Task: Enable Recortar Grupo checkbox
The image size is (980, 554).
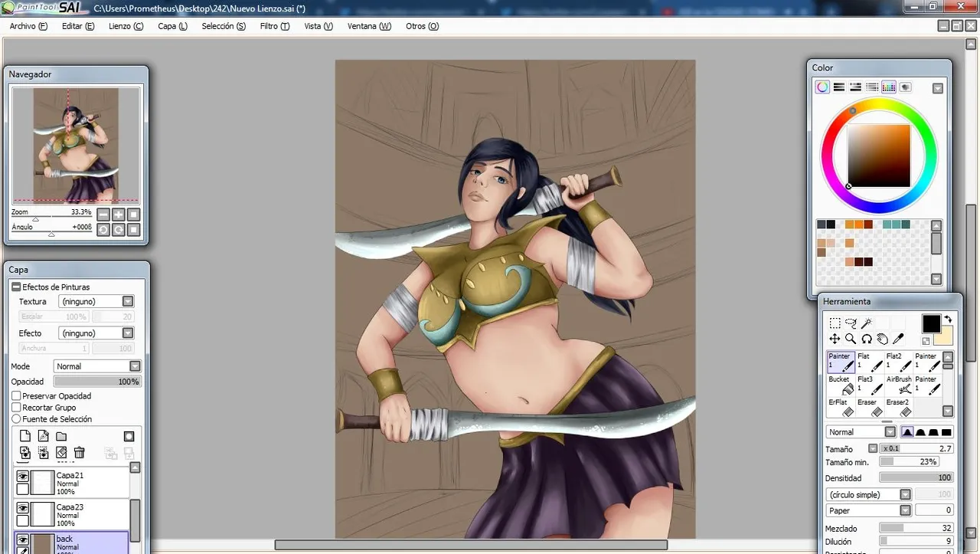Action: pos(16,408)
